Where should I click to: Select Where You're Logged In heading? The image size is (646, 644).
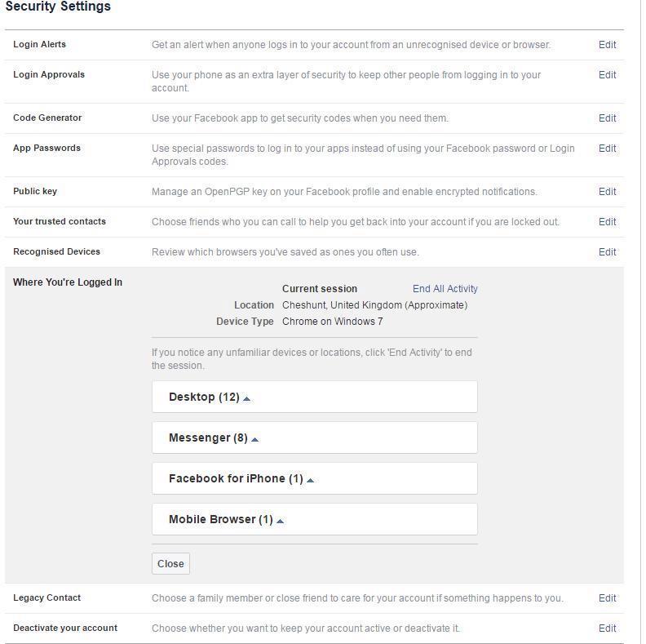tap(68, 282)
